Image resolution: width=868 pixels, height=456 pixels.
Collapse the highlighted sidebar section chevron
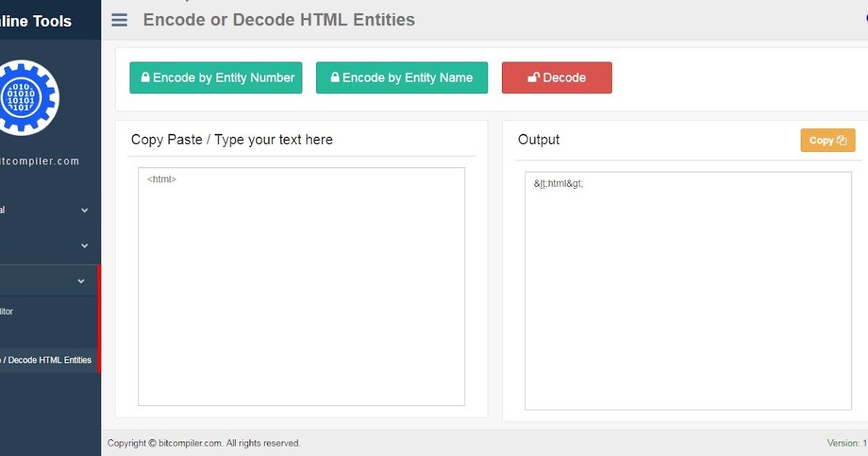point(80,280)
